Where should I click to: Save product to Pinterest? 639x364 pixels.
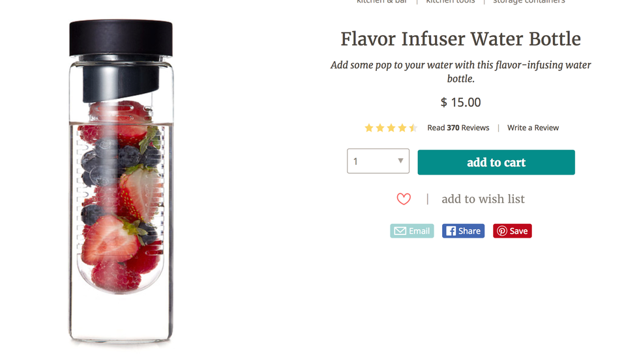[x=513, y=231]
